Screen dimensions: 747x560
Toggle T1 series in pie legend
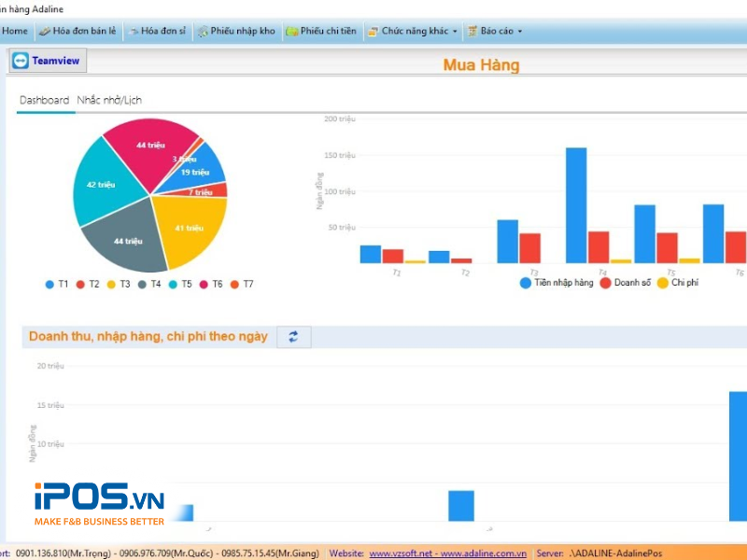[49, 284]
